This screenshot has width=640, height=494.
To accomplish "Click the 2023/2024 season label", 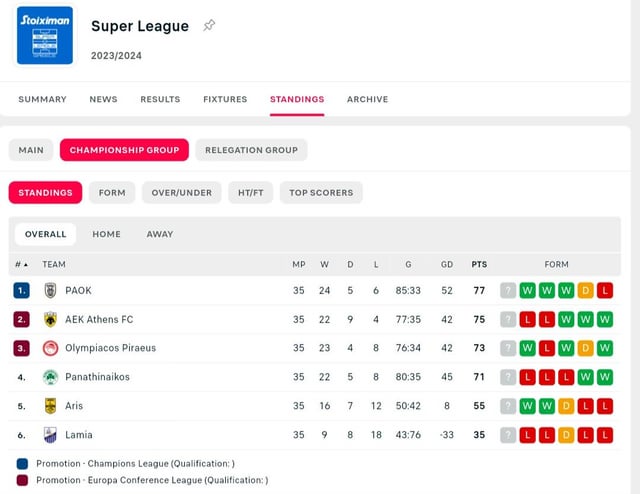I will [116, 56].
